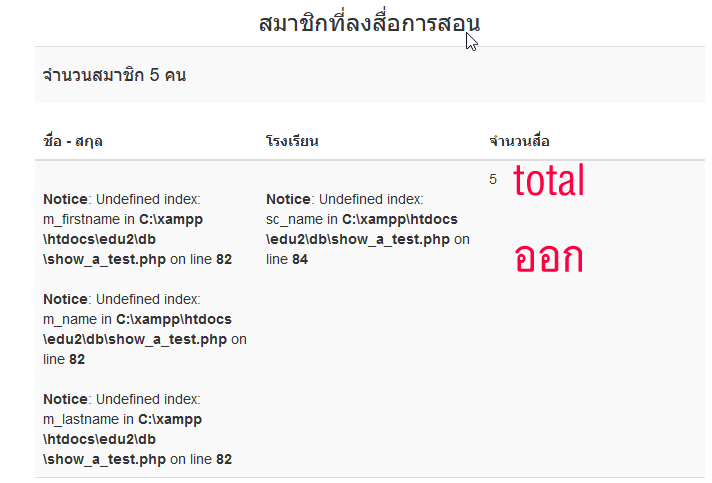This screenshot has width=712, height=483.
Task: Click the bold Notice label for m_firstname
Action: [x=65, y=199]
